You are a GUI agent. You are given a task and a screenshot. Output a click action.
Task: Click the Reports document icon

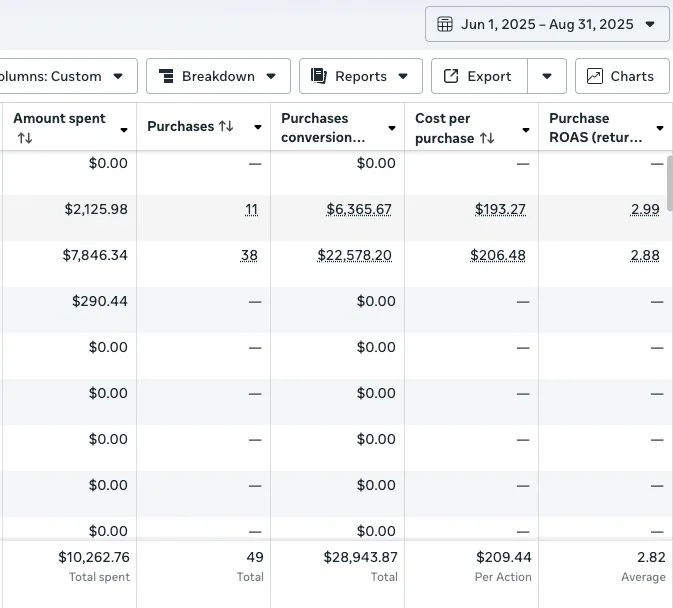pos(320,76)
